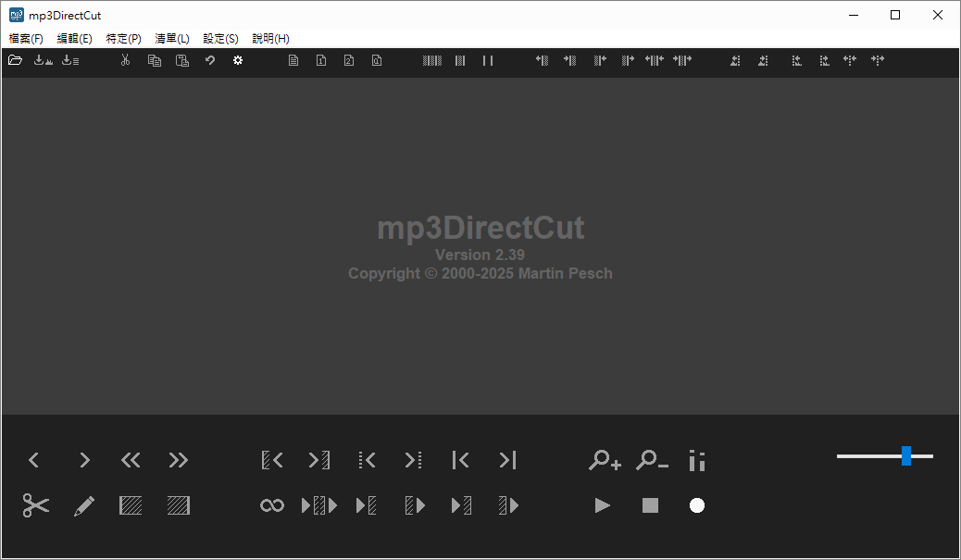
Task: Click the open-folder icon in the toolbar
Action: point(16,60)
